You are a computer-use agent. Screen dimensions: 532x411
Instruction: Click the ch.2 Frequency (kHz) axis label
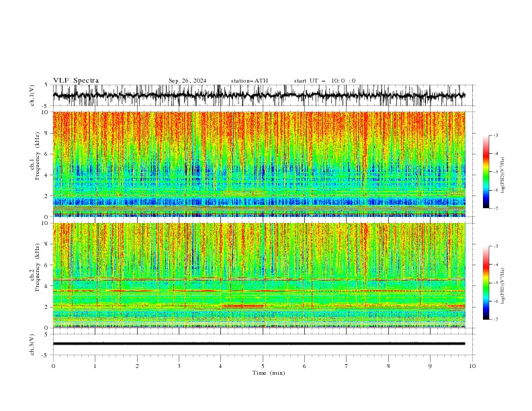[x=35, y=267]
